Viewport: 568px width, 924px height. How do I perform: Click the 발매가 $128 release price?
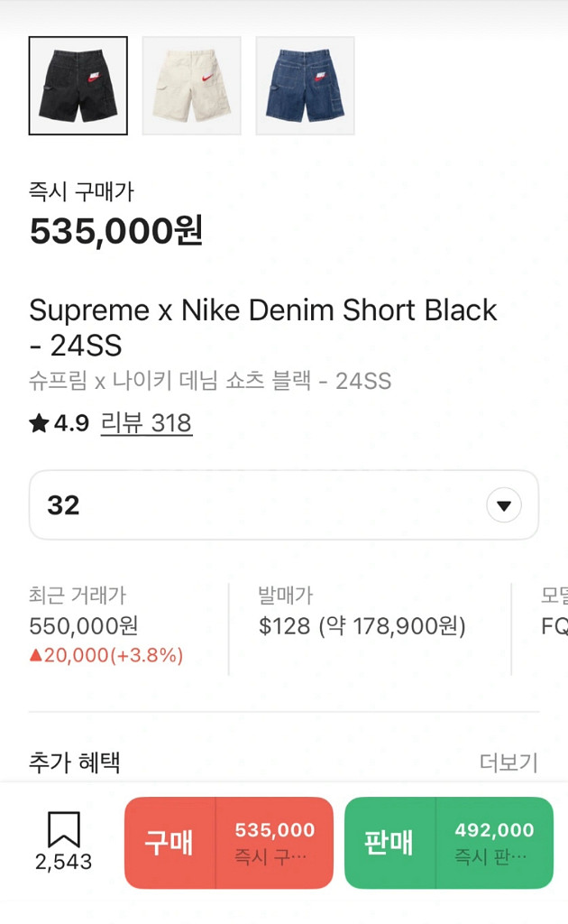click(x=362, y=625)
